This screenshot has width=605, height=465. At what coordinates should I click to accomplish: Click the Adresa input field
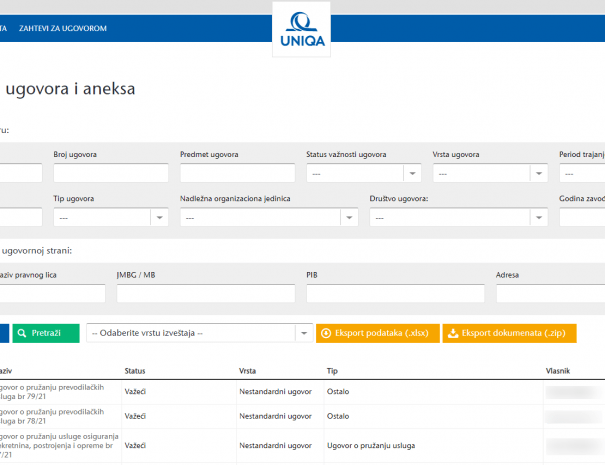tap(550, 293)
